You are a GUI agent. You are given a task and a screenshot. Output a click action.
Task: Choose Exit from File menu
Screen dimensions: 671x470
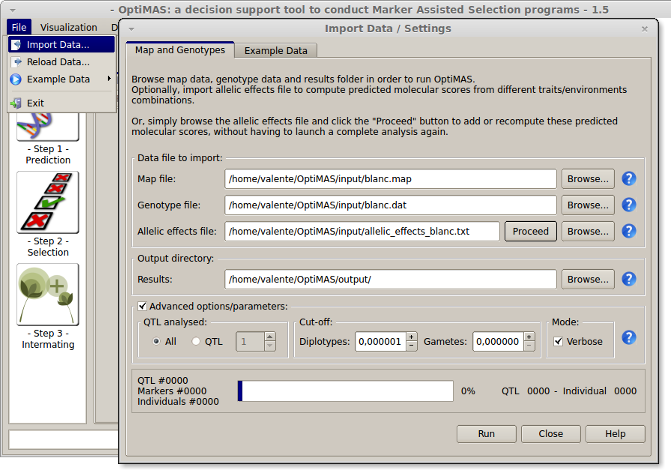[61, 103]
